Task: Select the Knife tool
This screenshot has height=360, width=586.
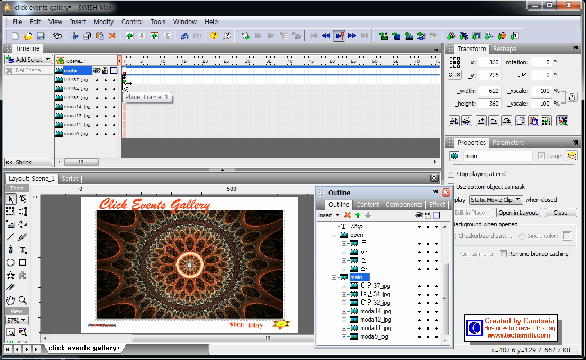Action: tap(11, 287)
